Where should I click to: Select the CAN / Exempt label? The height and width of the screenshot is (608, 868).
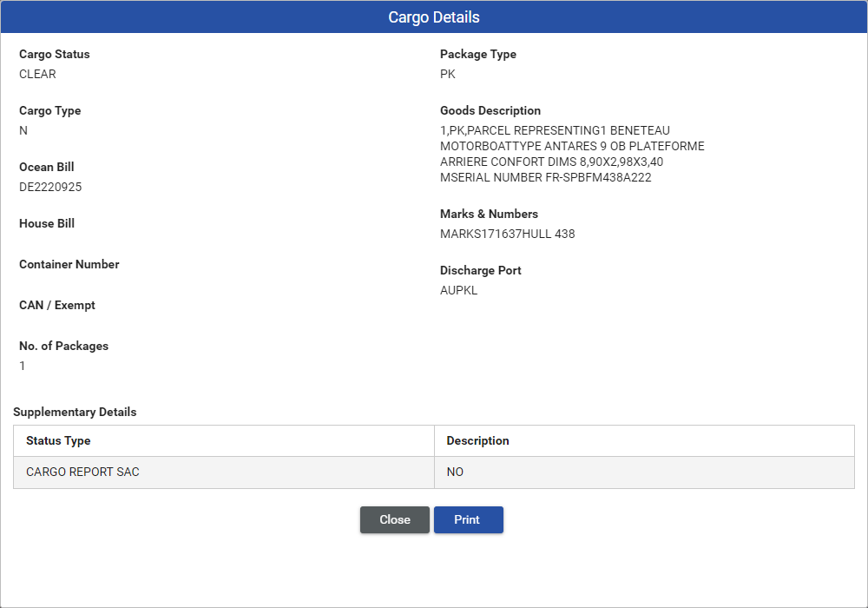56,305
